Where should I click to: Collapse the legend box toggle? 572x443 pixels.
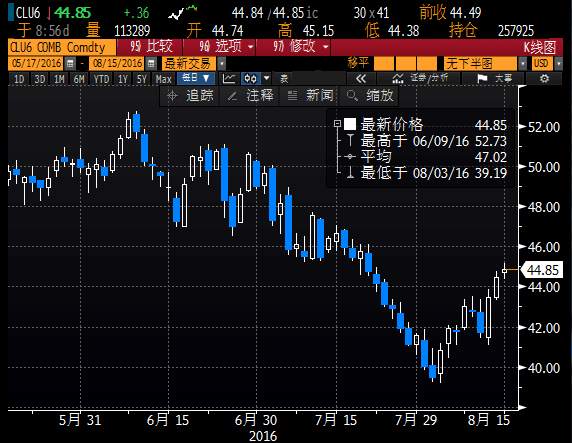pyautogui.click(x=337, y=124)
